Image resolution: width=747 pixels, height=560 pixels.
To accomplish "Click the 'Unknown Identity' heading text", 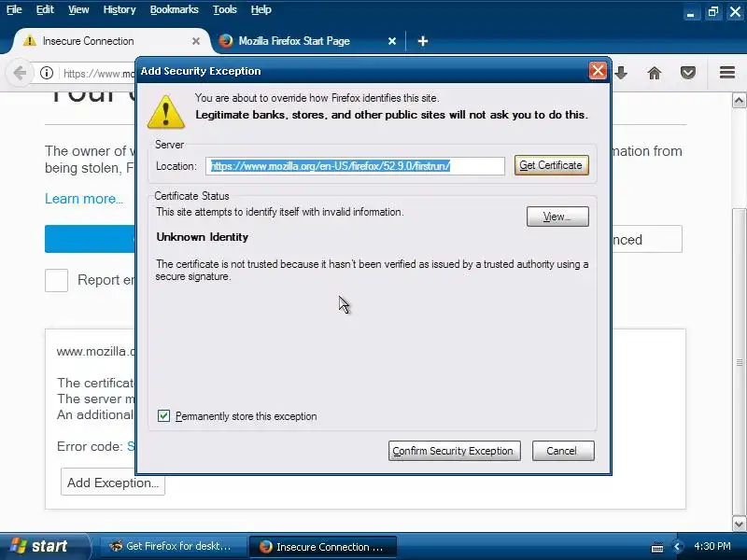I will (202, 237).
